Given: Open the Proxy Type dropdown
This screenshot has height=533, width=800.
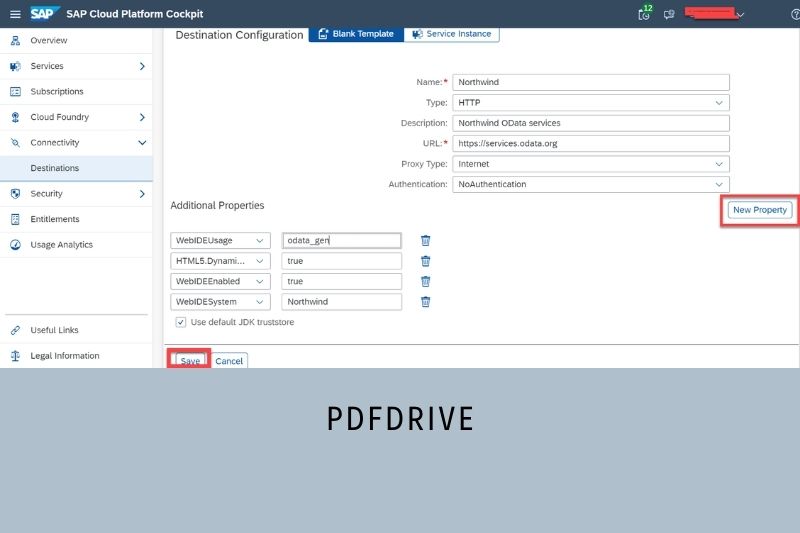Looking at the screenshot, I should pyautogui.click(x=590, y=164).
